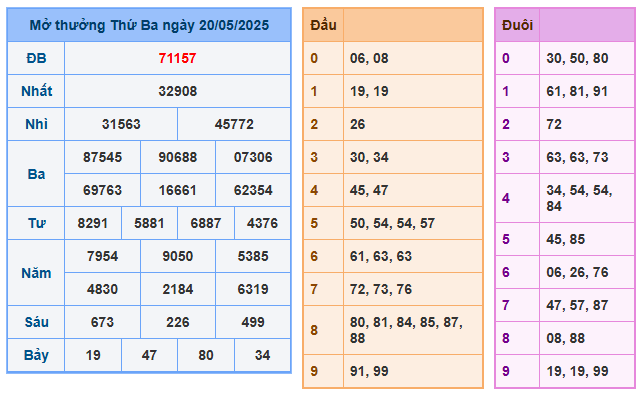
Task: Click Đuôi values '30, 50, 80'
Action: [x=577, y=59]
